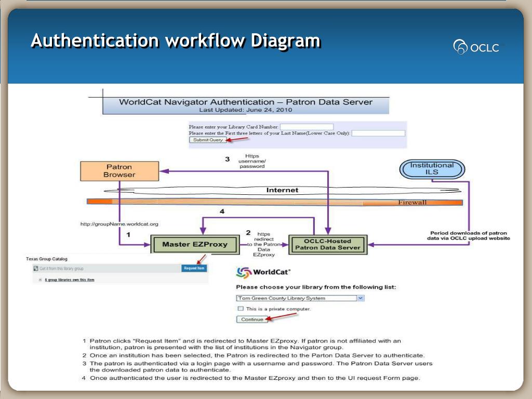Select the Patron Browser box
The height and width of the screenshot is (399, 532).
click(119, 171)
